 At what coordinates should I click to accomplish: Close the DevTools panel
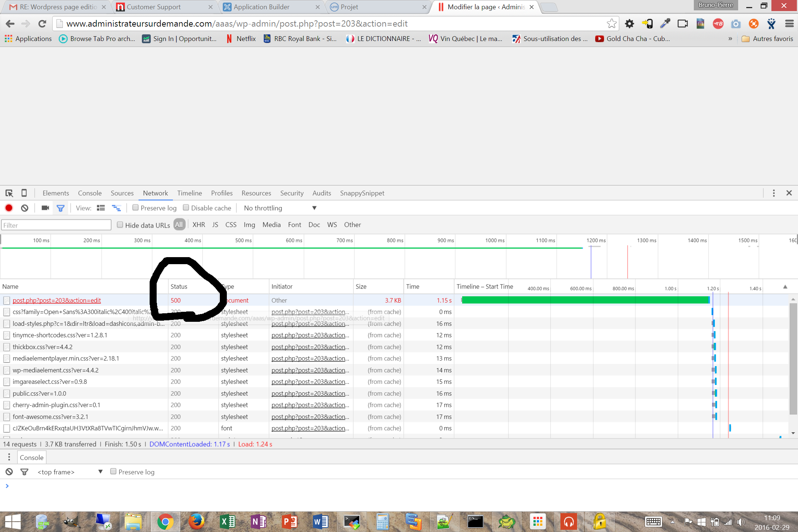tap(789, 193)
